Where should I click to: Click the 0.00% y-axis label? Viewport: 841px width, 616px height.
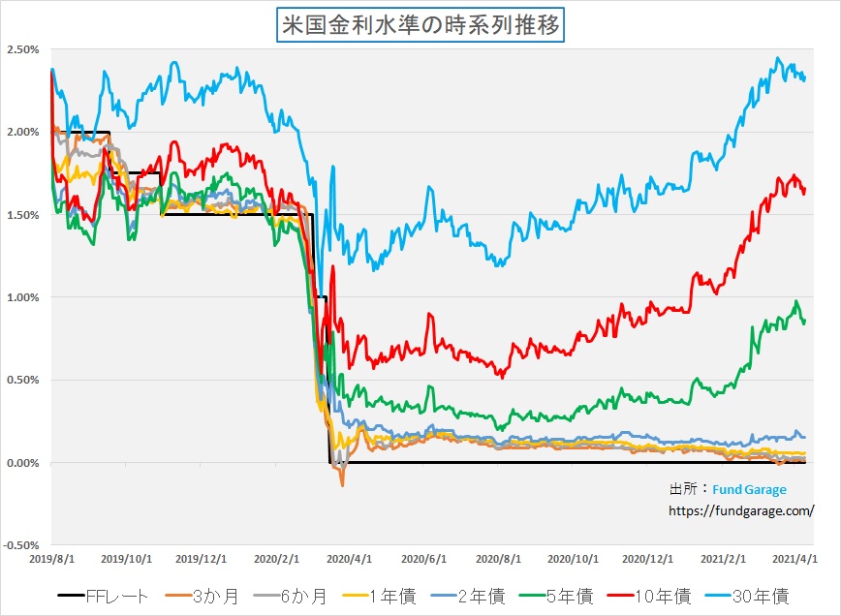pyautogui.click(x=22, y=463)
